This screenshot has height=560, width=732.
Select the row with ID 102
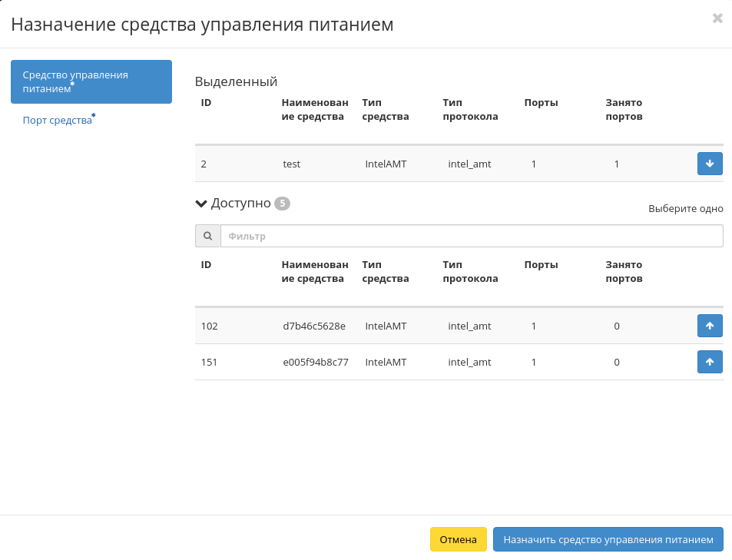(422, 326)
